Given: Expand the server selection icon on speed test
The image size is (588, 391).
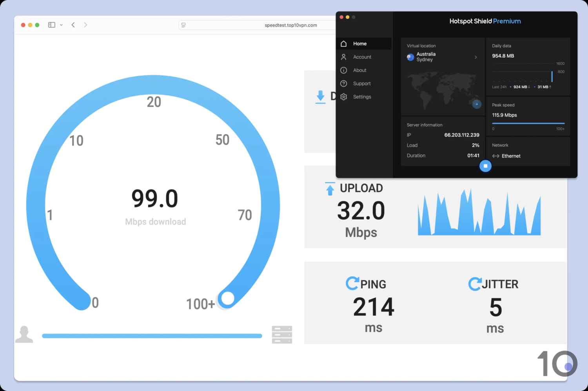Looking at the screenshot, I should [281, 334].
